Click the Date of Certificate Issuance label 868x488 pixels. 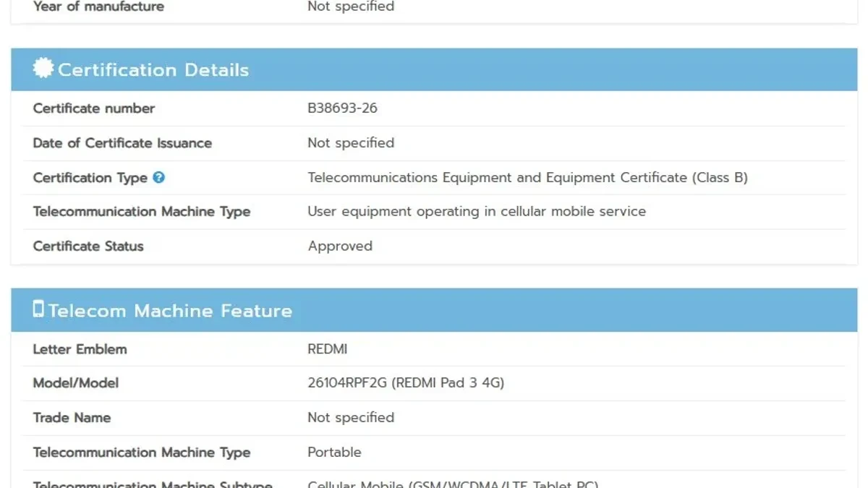point(122,143)
